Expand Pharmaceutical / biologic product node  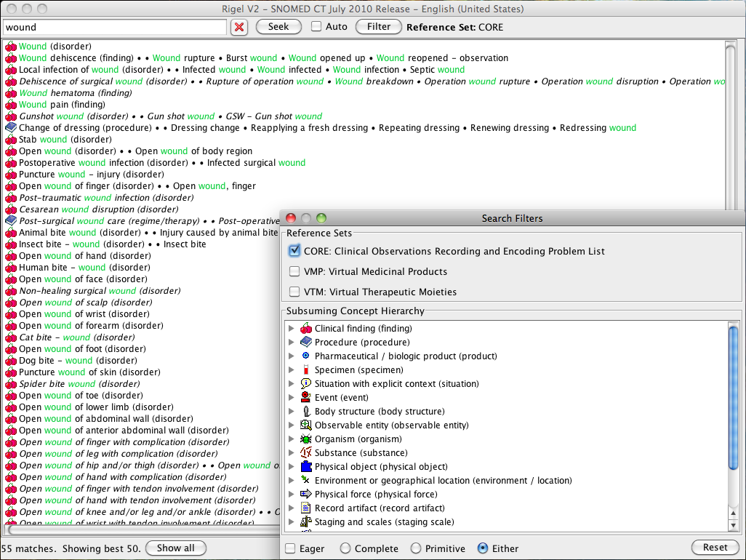tap(291, 356)
